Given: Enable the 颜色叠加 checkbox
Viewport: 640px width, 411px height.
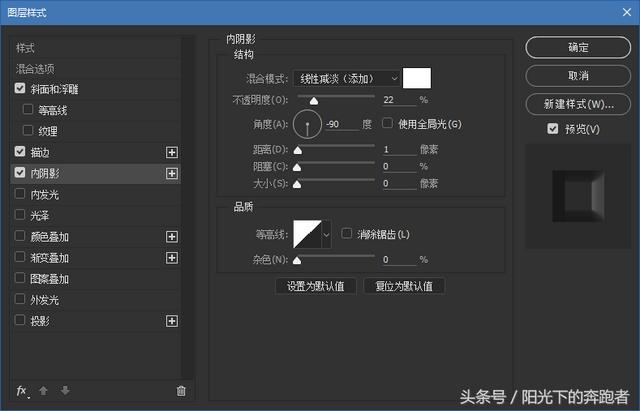Looking at the screenshot, I should click(20, 235).
